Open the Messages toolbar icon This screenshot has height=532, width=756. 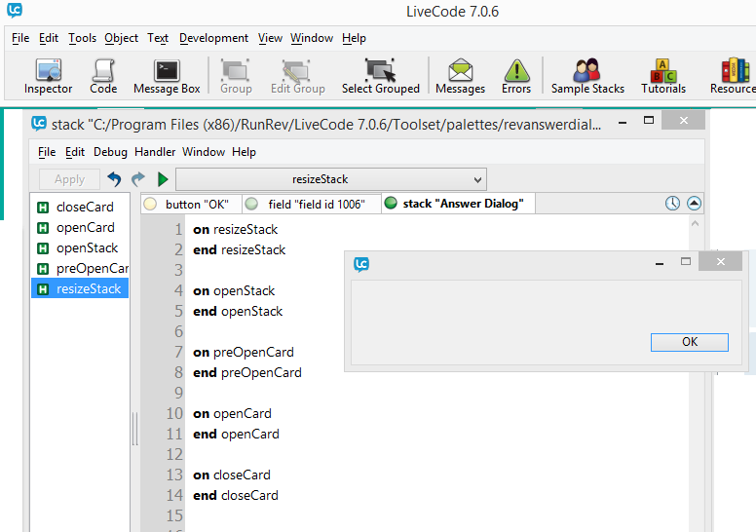pyautogui.click(x=460, y=76)
